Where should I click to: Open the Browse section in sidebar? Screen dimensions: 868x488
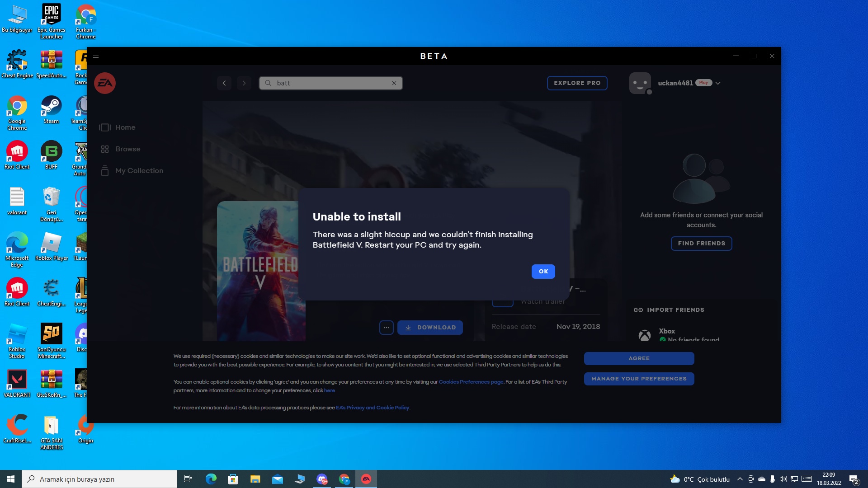(120, 149)
